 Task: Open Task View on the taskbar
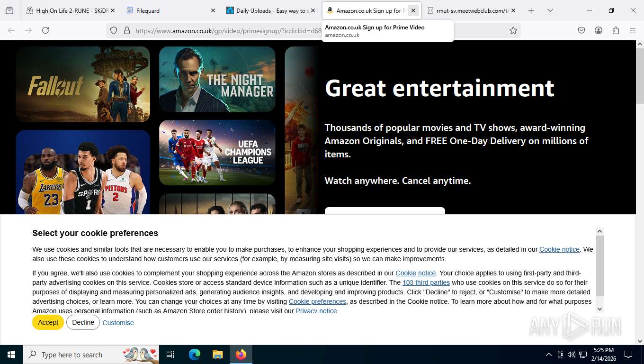coord(170,355)
